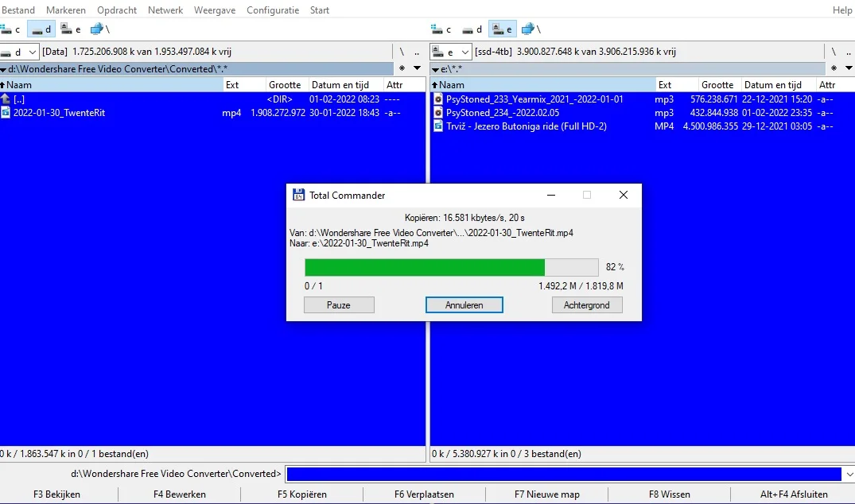
Task: Select Trviž - Jezero Butoniga ride file name
Action: 527,126
